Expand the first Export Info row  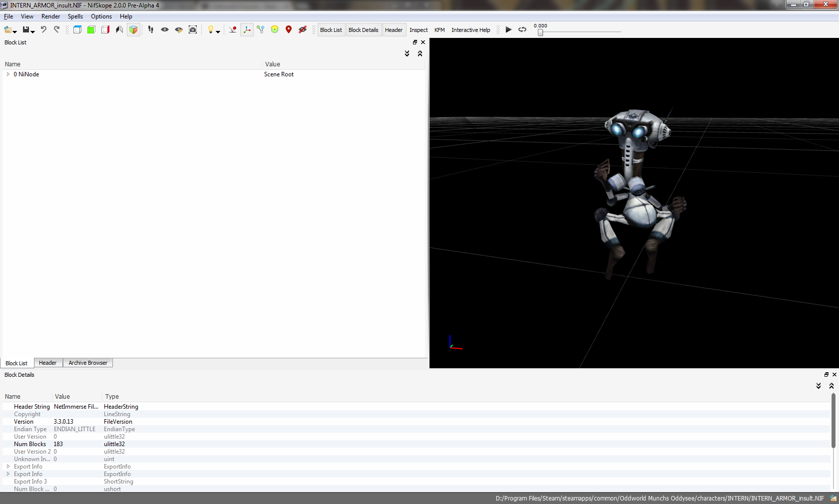coord(8,467)
